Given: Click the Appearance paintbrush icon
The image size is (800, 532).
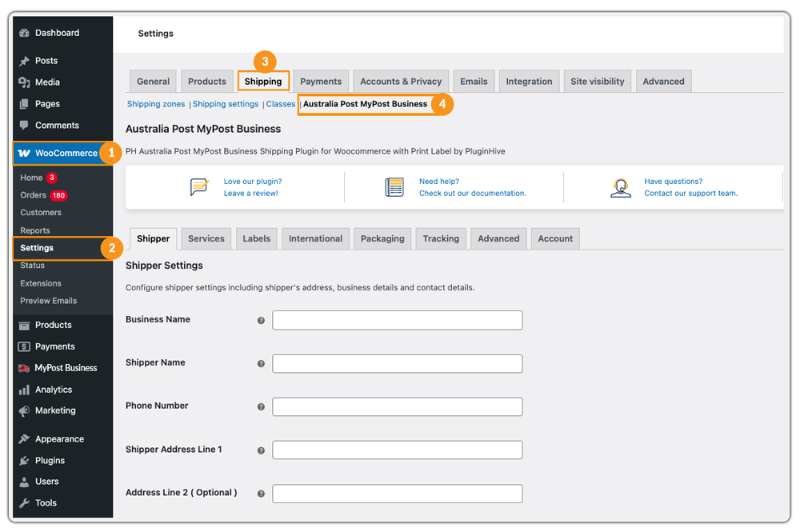Looking at the screenshot, I should click(x=24, y=439).
